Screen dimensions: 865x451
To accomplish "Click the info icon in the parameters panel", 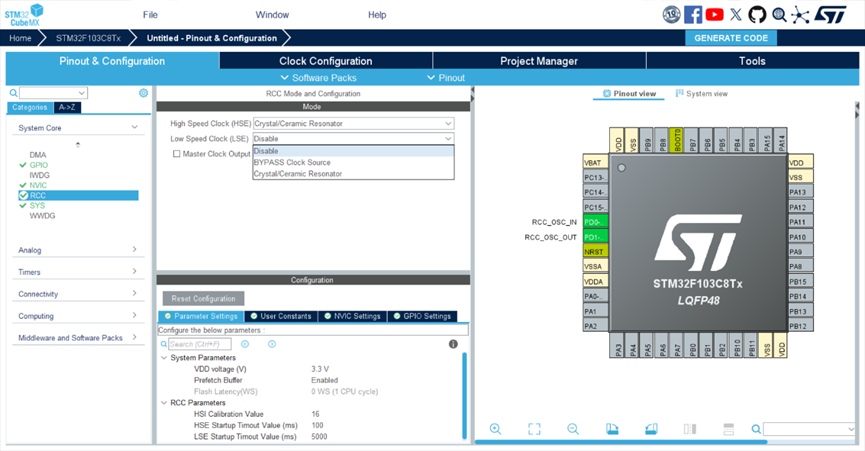I will point(453,344).
